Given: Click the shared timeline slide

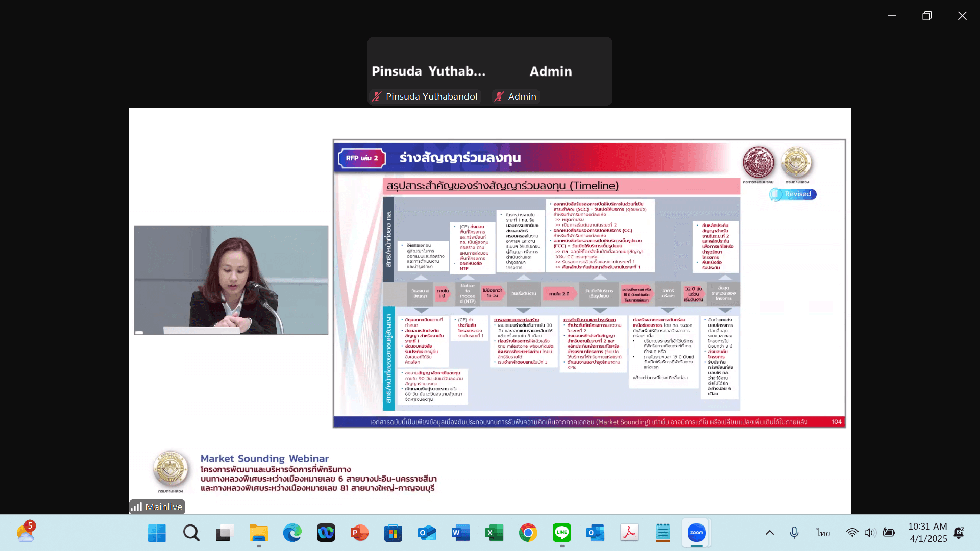Looking at the screenshot, I should click(x=589, y=283).
